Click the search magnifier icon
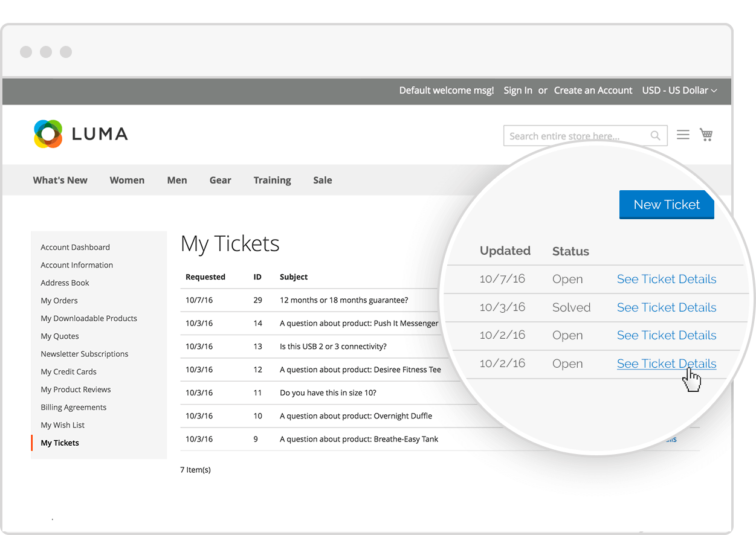 tap(655, 136)
